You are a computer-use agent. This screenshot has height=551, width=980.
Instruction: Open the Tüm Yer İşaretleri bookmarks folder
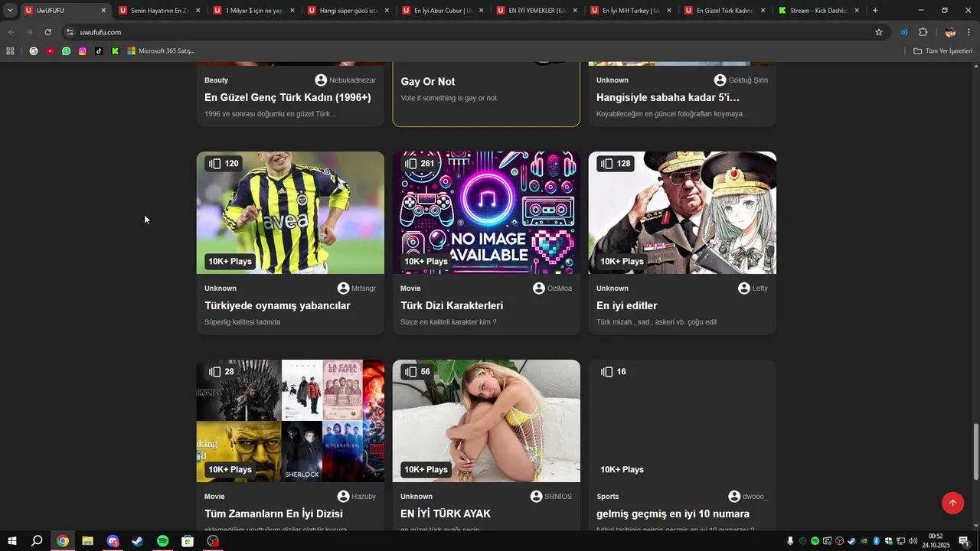[943, 51]
